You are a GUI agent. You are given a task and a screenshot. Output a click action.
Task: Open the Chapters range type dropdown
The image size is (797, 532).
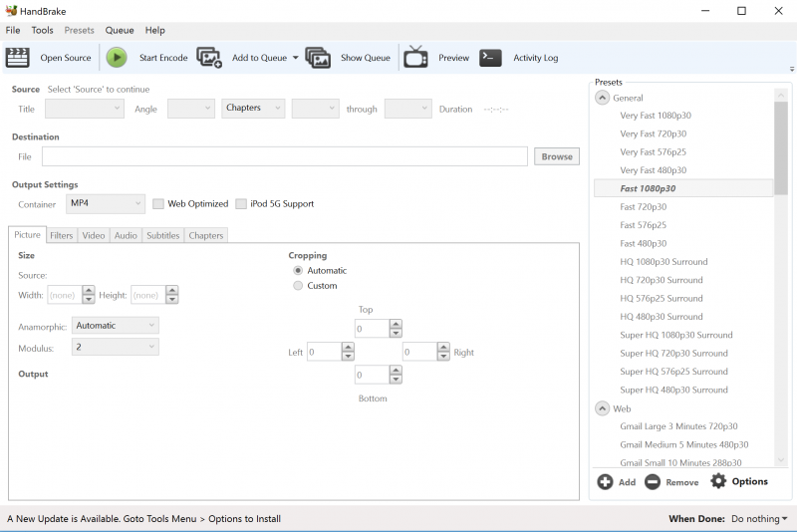click(x=253, y=109)
